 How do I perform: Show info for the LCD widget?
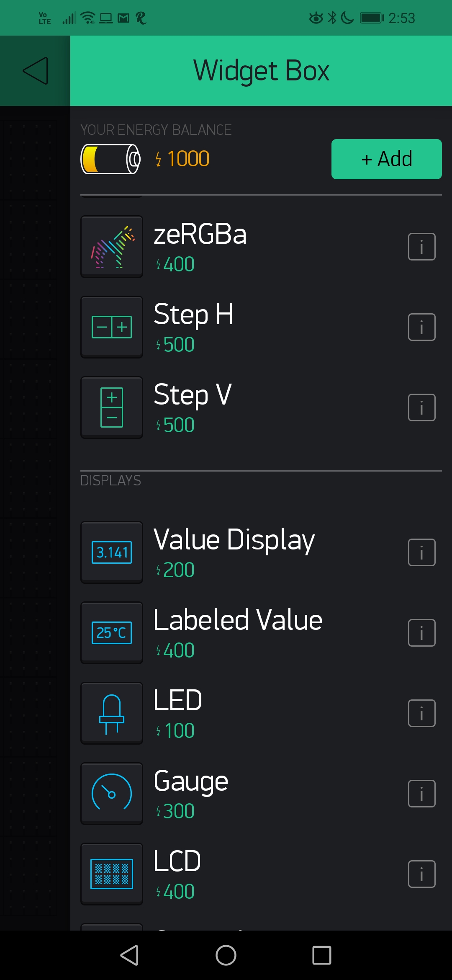[x=421, y=874]
